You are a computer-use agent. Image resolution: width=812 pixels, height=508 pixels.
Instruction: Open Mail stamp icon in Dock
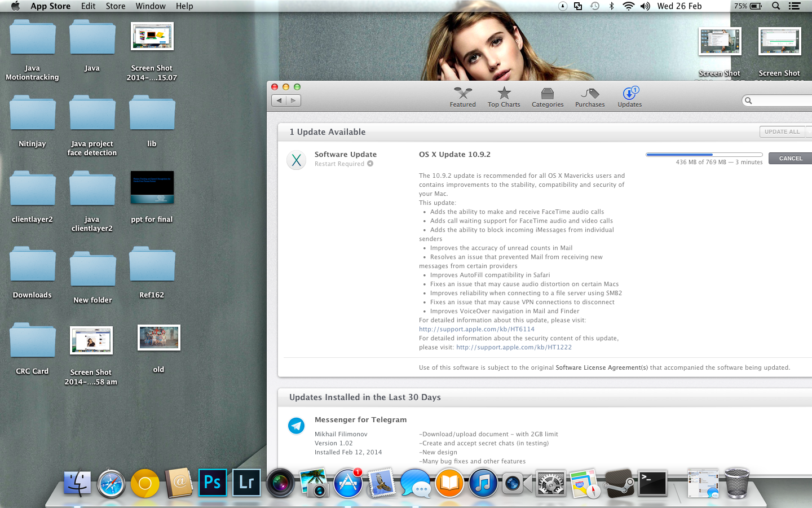[382, 484]
